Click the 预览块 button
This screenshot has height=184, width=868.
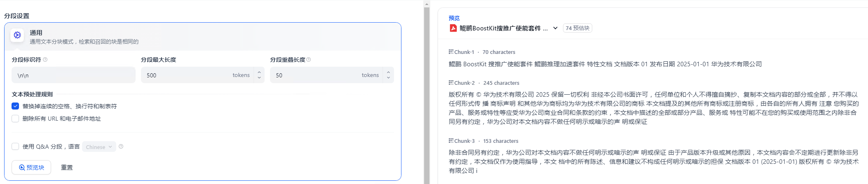click(31, 168)
